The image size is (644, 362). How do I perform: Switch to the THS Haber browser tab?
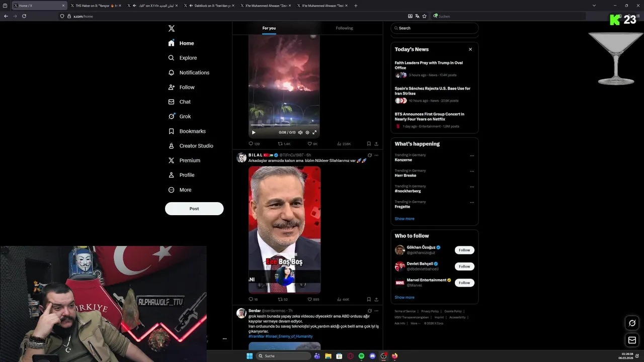coord(96,6)
